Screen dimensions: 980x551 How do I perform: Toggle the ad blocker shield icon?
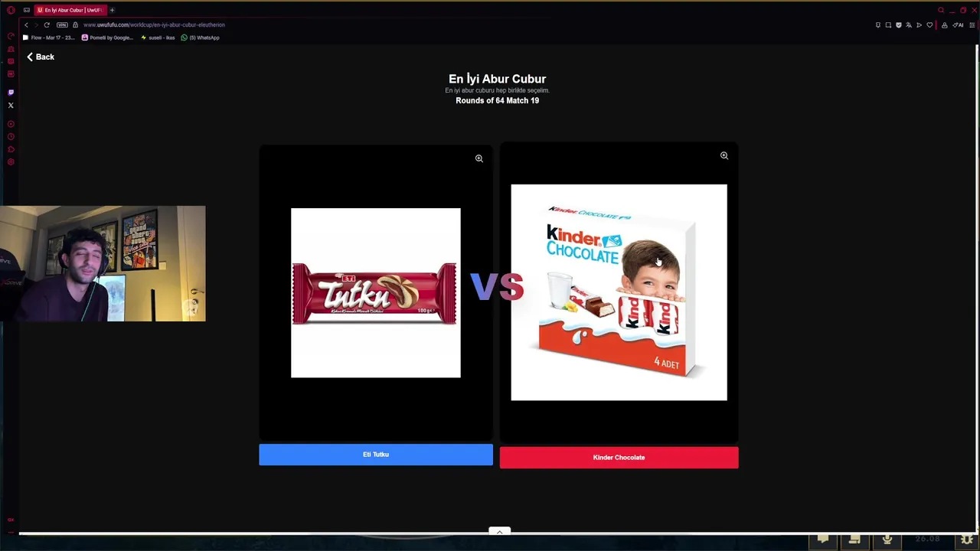pos(899,25)
